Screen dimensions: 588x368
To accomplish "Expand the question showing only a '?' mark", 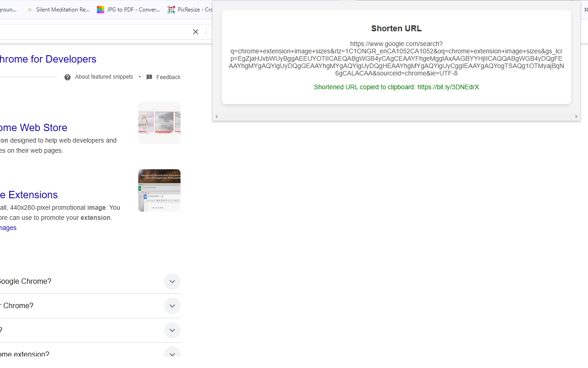I will click(90, 330).
